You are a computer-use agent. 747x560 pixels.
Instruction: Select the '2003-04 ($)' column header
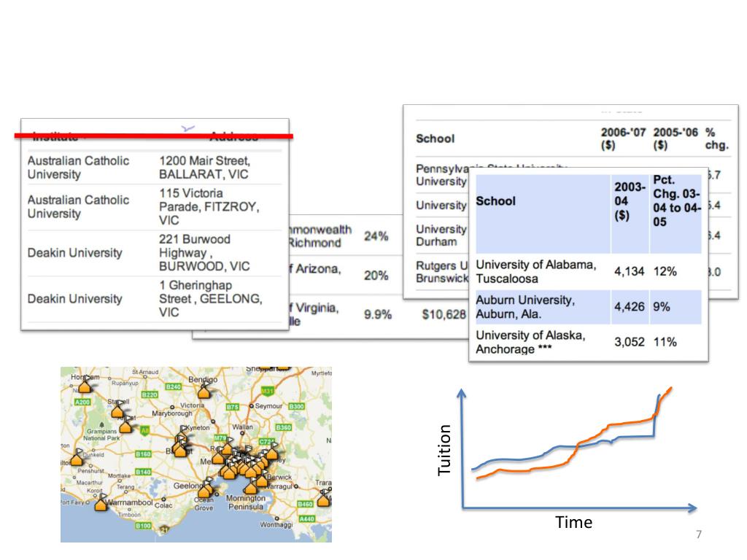(x=630, y=201)
